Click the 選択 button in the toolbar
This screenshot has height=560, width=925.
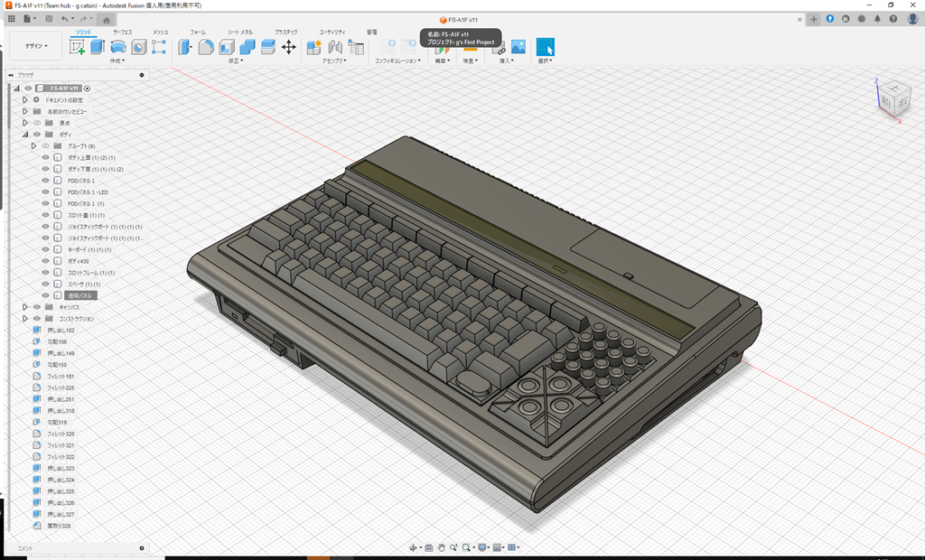(x=544, y=47)
